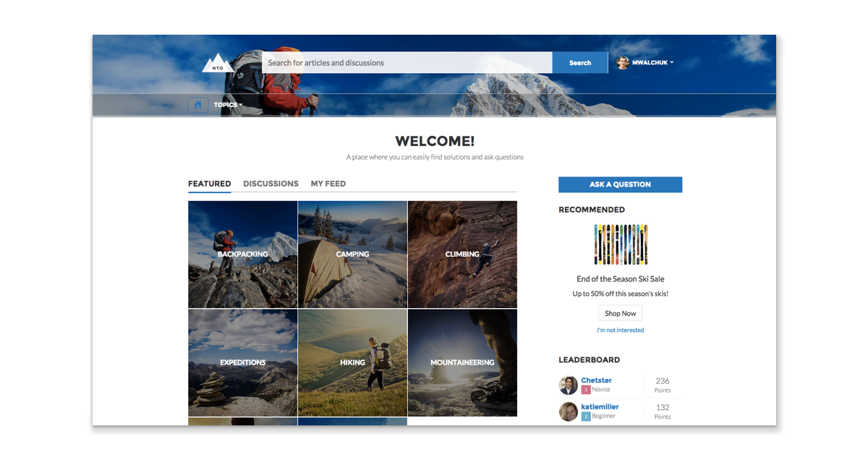This screenshot has width=868, height=463.
Task: Click Chetster's leaderboard avatar
Action: (x=568, y=385)
